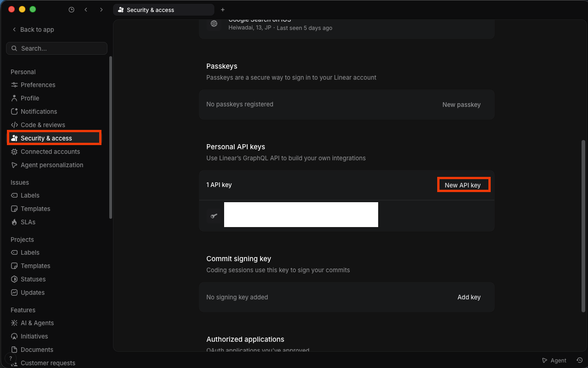The image size is (588, 368).
Task: Click the history clock icon in title bar
Action: tap(71, 10)
